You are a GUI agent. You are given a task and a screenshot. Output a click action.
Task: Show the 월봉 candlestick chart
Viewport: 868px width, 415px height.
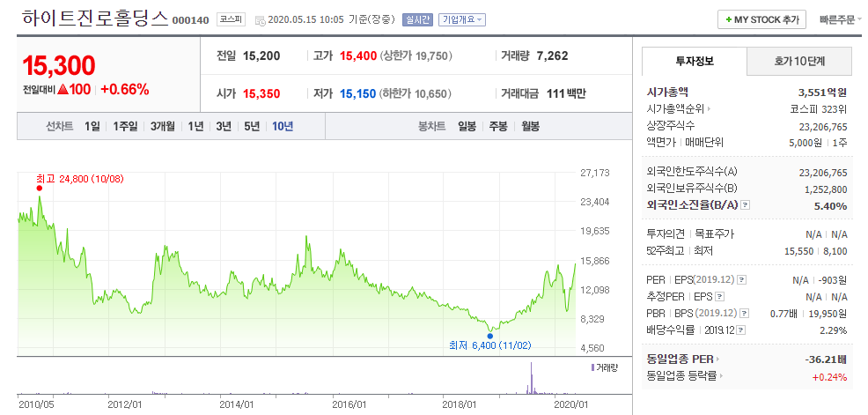pyautogui.click(x=530, y=126)
